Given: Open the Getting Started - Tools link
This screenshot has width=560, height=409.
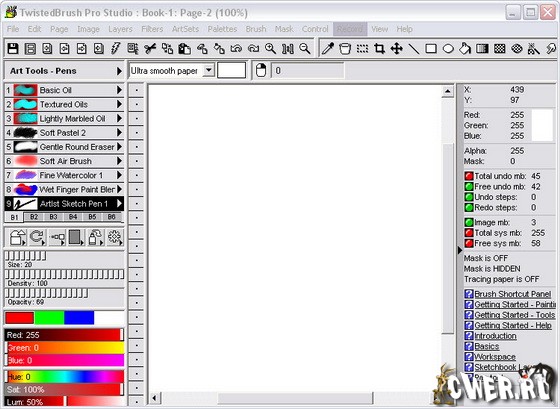Looking at the screenshot, I should (515, 315).
